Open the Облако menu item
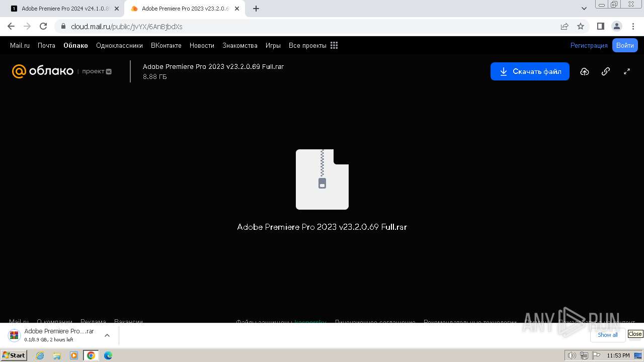 (x=75, y=45)
